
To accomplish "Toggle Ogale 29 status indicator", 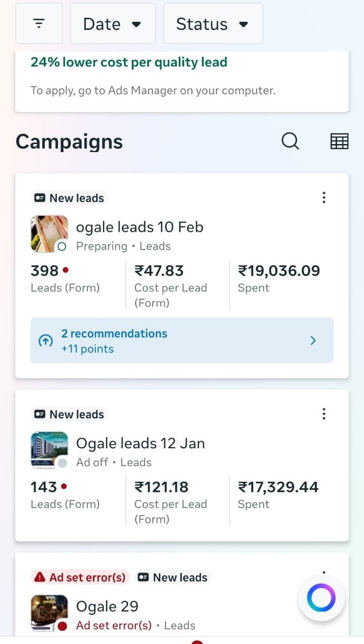I will pyautogui.click(x=62, y=626).
